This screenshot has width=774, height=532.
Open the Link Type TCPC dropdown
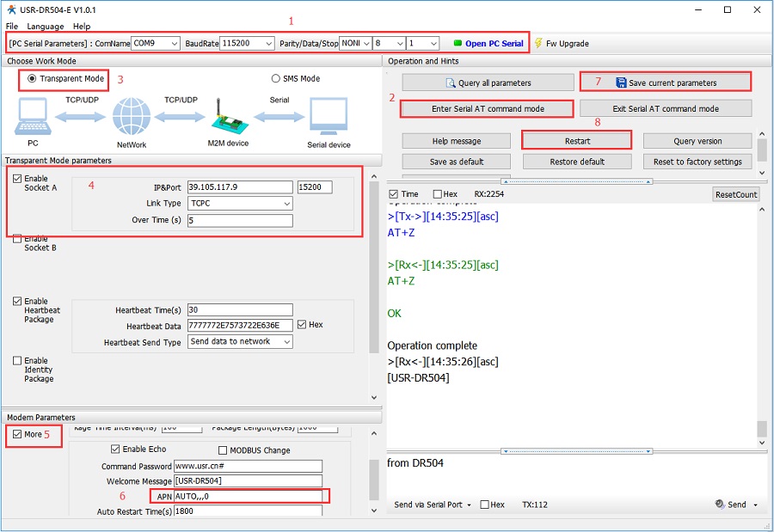pyautogui.click(x=240, y=204)
